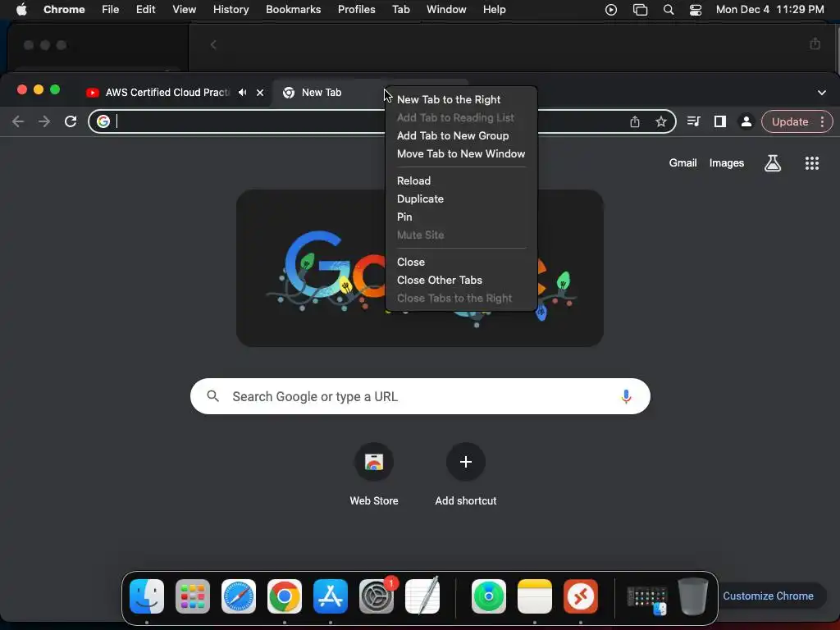Click the Share icon in the address bar
This screenshot has height=630, width=840.
pos(635,121)
